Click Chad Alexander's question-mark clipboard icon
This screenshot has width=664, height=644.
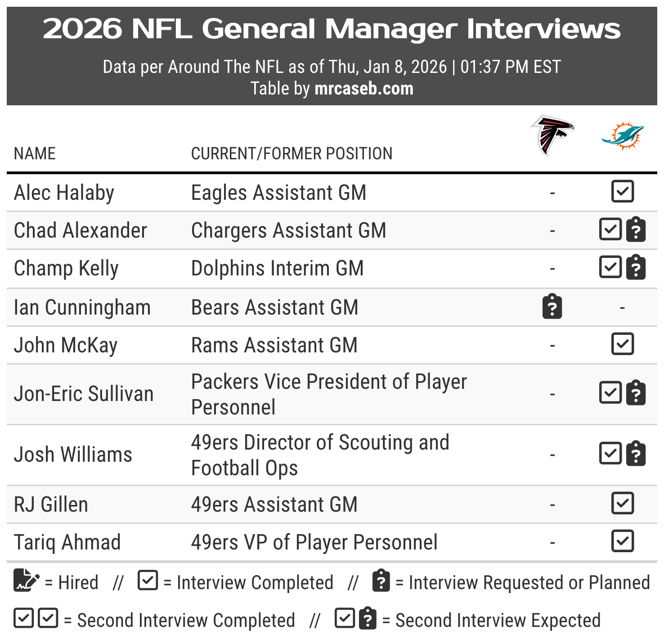(636, 230)
